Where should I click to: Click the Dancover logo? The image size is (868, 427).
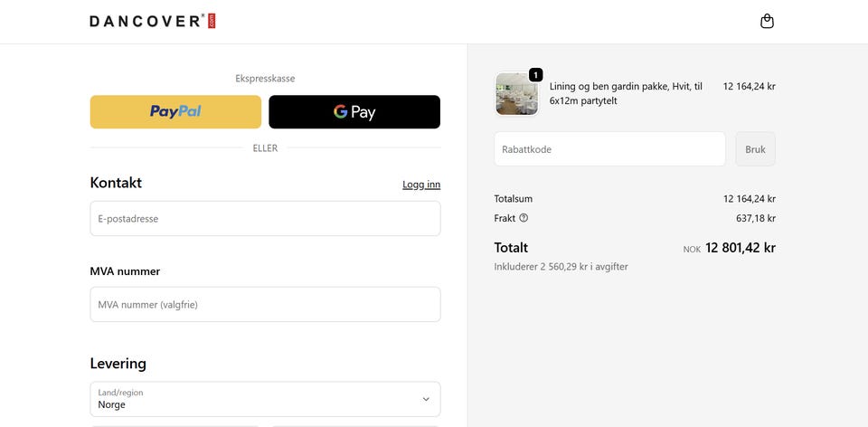click(x=152, y=21)
